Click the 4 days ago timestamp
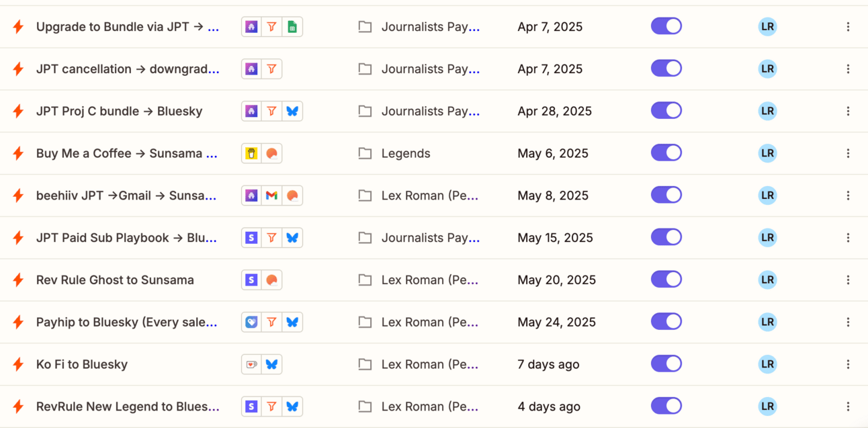This screenshot has height=428, width=868. [549, 406]
